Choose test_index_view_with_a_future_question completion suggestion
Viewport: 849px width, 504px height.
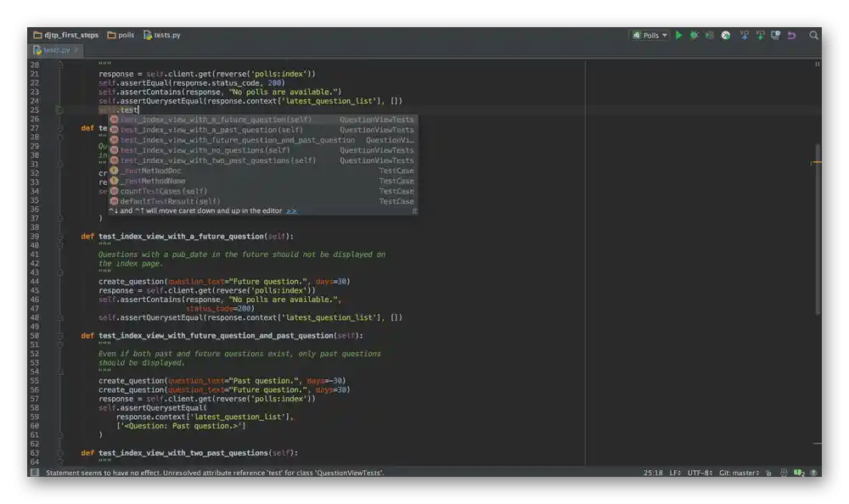[262, 120]
